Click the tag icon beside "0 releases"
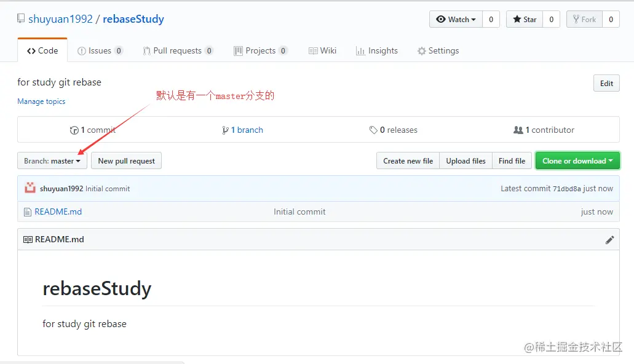 pos(374,130)
